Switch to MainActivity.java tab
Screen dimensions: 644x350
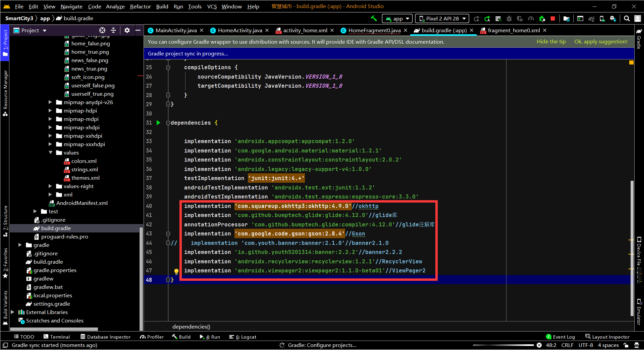pyautogui.click(x=176, y=30)
